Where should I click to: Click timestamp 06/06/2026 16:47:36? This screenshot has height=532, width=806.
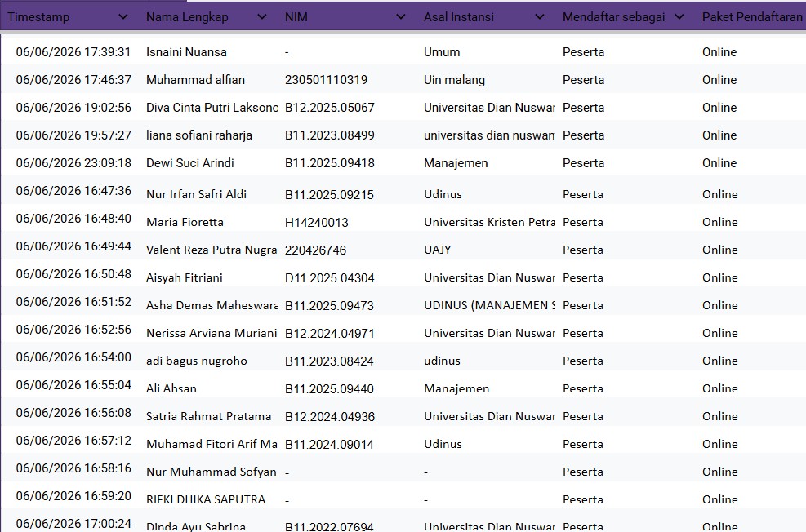(73, 190)
